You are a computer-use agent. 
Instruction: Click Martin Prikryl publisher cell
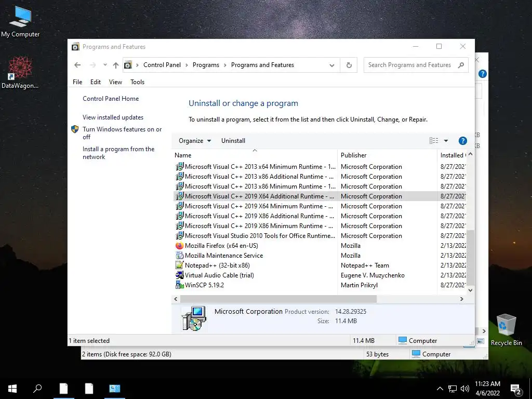coord(359,285)
